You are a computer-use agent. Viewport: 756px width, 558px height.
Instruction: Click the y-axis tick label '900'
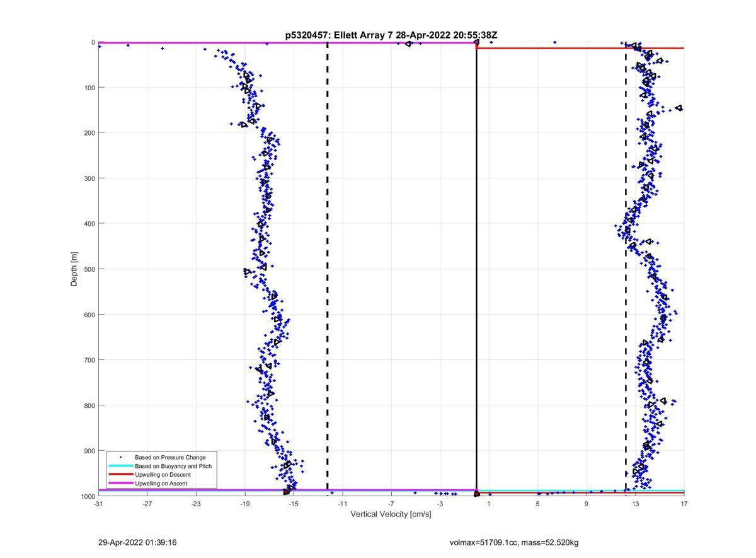point(89,451)
